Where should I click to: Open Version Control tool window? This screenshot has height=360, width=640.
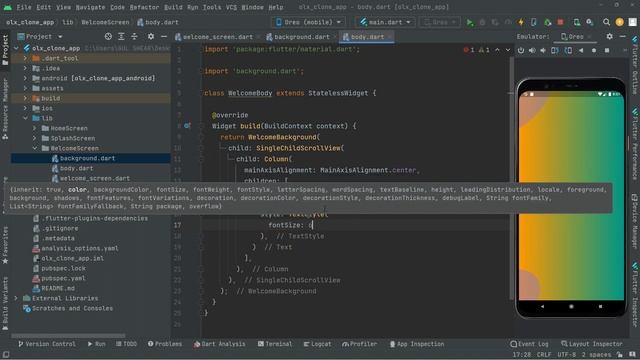[x=47, y=344]
